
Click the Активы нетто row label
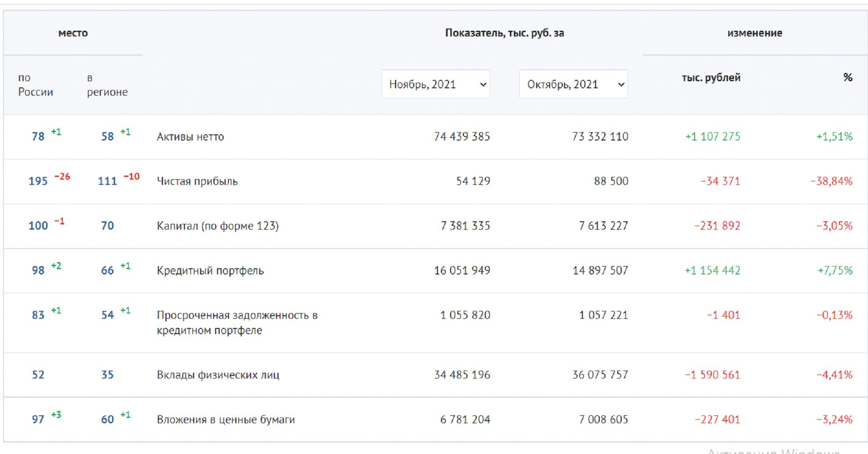pos(190,137)
